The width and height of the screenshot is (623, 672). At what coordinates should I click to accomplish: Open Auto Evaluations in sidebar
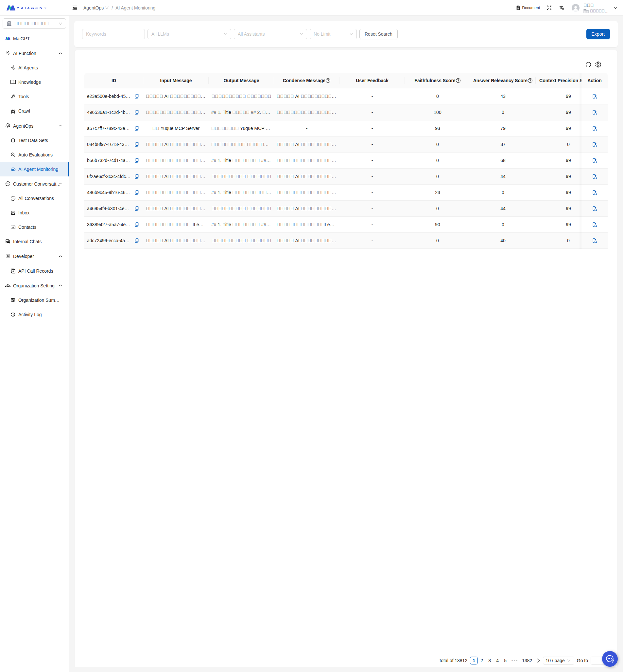coord(35,155)
